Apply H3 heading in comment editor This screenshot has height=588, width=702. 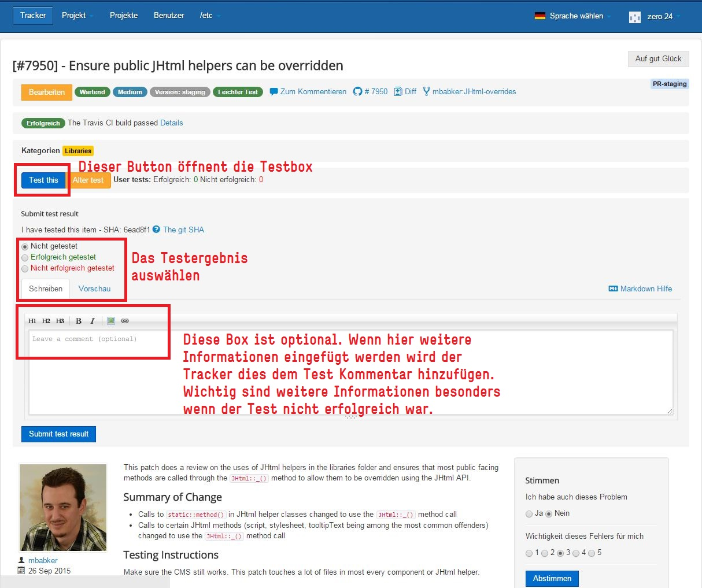tap(60, 321)
